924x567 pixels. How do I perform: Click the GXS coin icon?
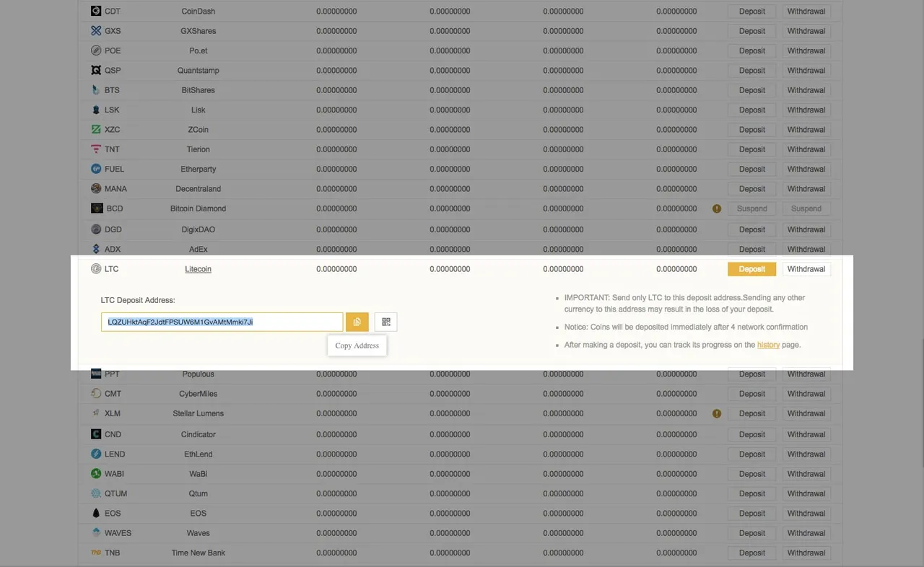click(x=96, y=31)
